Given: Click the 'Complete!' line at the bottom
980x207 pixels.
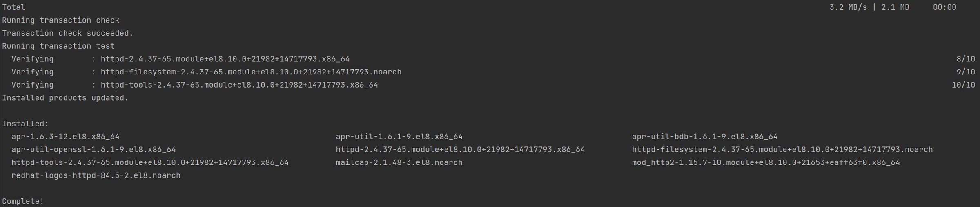Looking at the screenshot, I should click(x=23, y=201).
